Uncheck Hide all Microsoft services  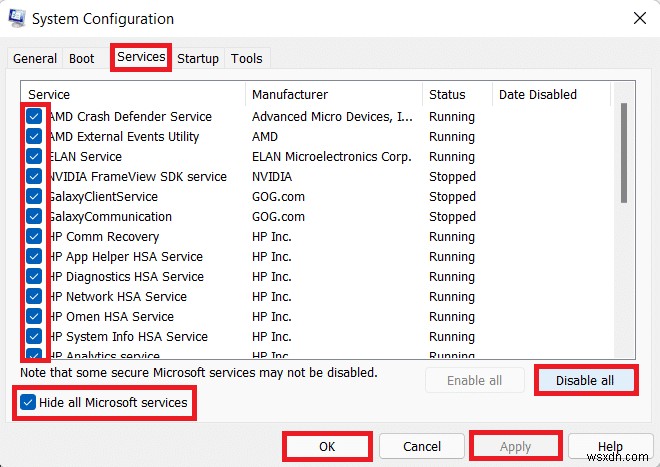28,402
